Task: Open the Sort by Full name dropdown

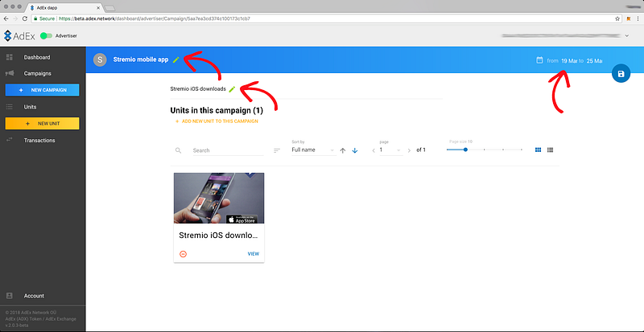Action: click(x=314, y=150)
